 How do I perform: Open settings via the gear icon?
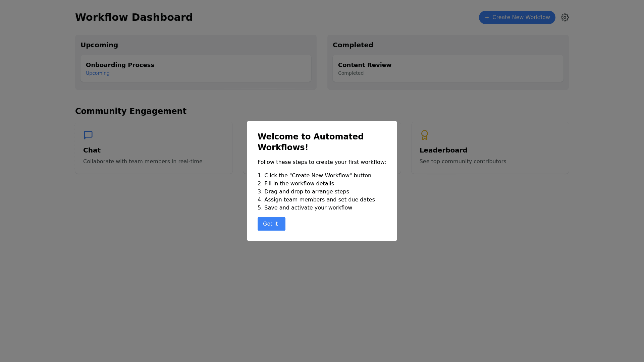pyautogui.click(x=565, y=17)
